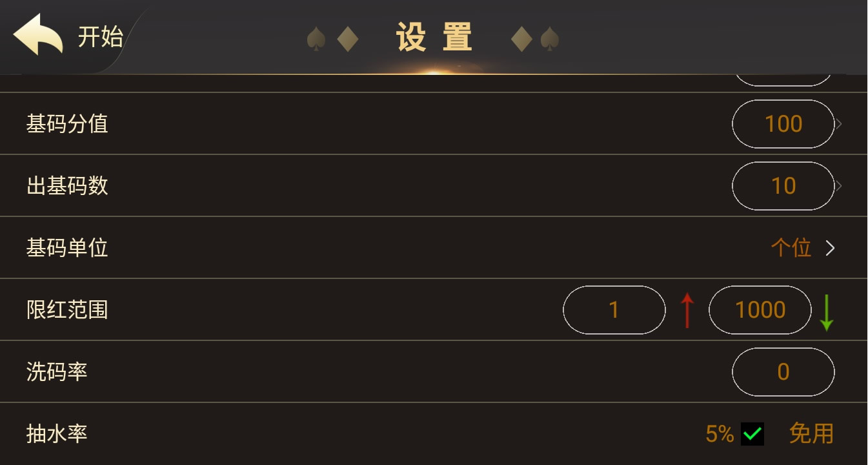
Task: Click the 1000 upper limit of 限红范围
Action: [760, 310]
